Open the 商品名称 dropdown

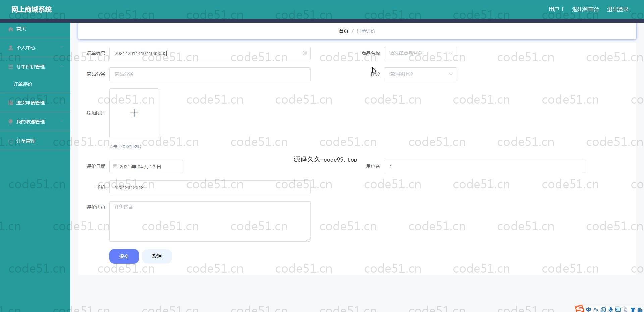420,53
